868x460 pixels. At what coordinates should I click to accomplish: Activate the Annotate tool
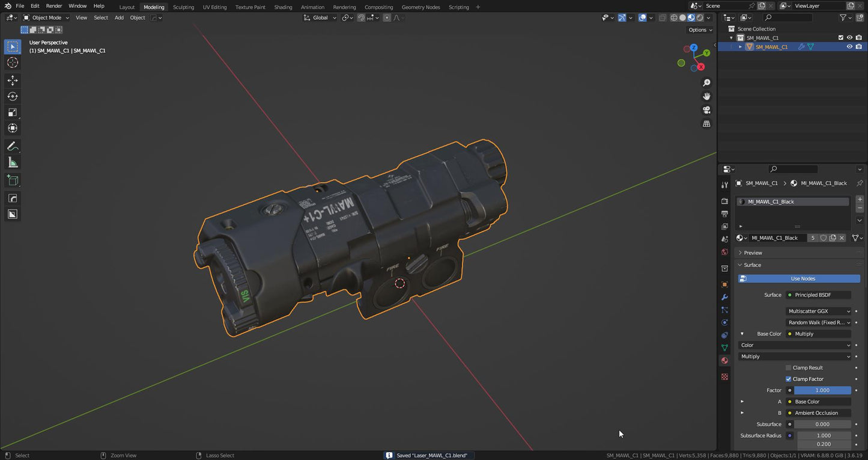pos(13,147)
